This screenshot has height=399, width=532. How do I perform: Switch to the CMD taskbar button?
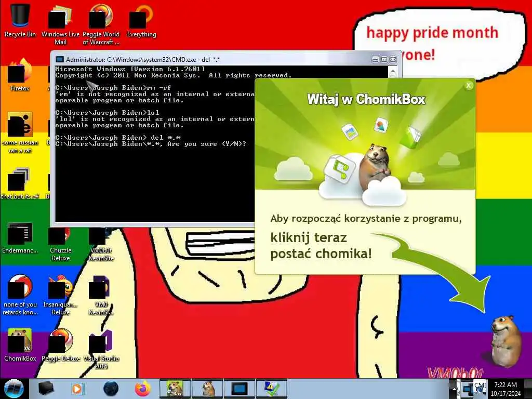pos(239,389)
